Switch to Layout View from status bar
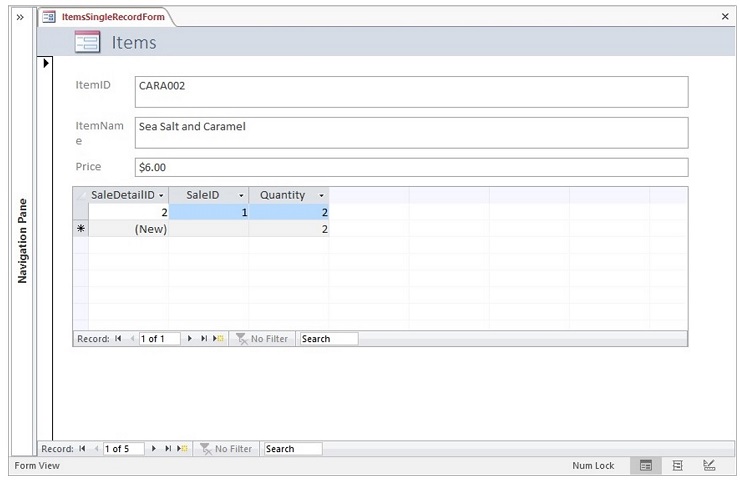Screen dimensions: 740x482 (x=677, y=466)
